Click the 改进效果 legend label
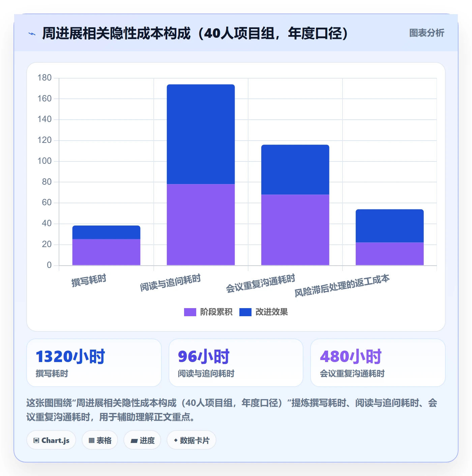Viewport: 472px width, 476px height. 271,312
